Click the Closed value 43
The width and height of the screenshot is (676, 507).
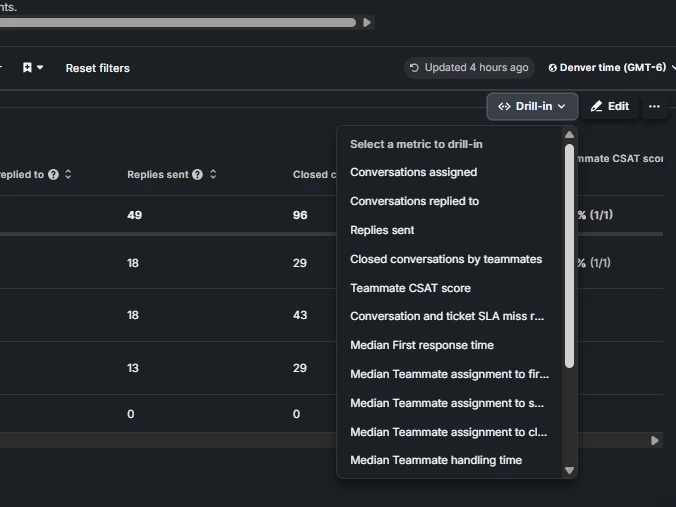pyautogui.click(x=300, y=315)
